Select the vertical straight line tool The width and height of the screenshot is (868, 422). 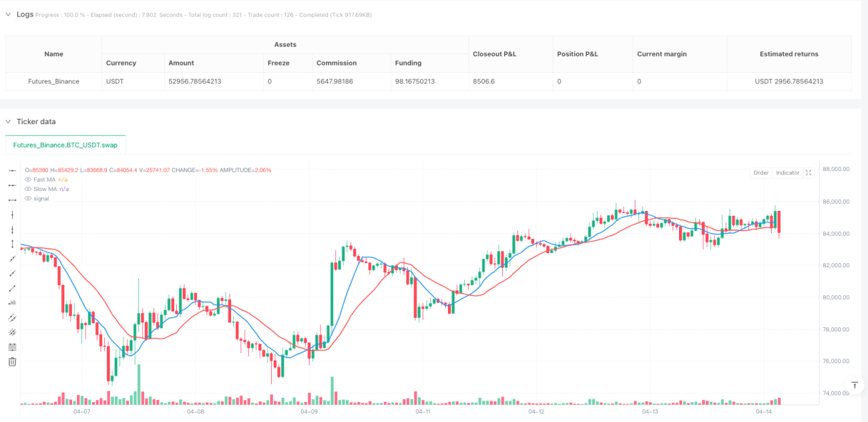click(x=12, y=214)
